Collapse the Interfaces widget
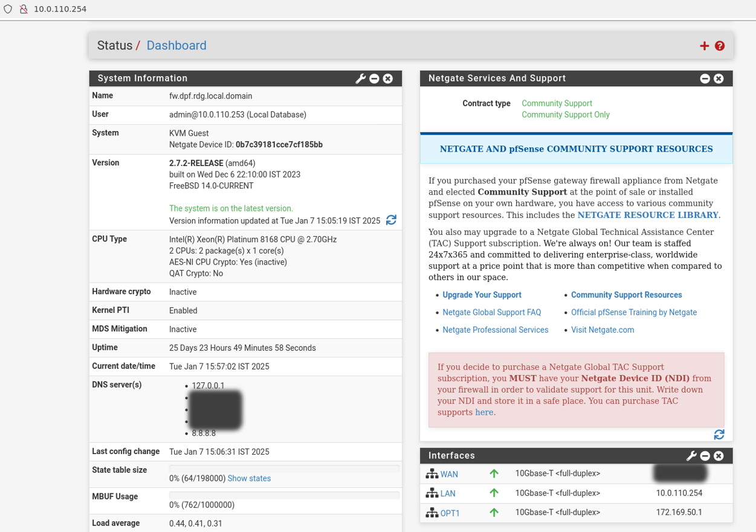This screenshot has height=532, width=756. [705, 455]
